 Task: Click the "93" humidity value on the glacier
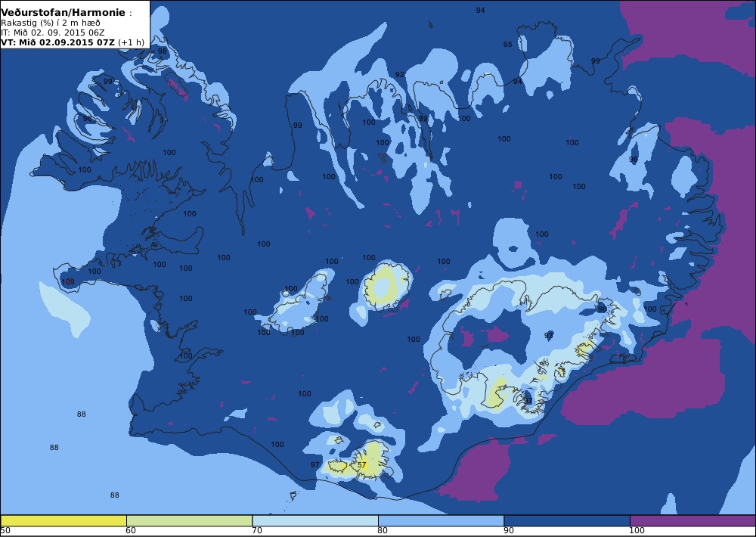coord(549,335)
